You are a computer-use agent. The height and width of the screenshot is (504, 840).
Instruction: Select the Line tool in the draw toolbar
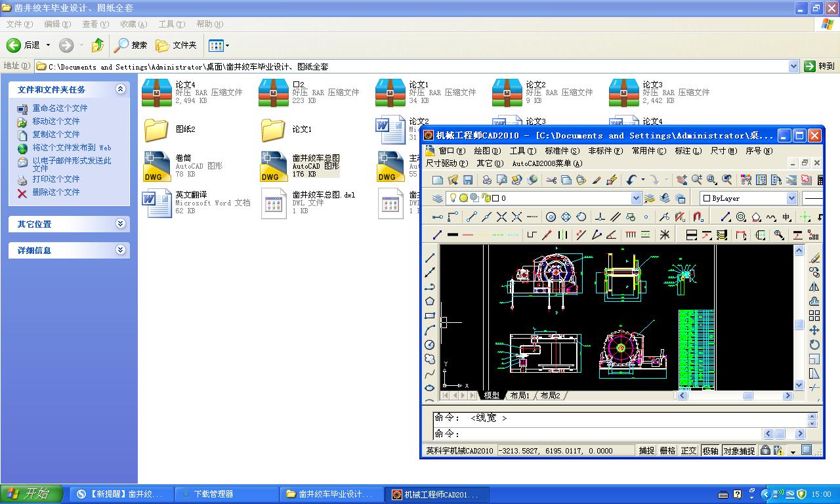(x=430, y=256)
